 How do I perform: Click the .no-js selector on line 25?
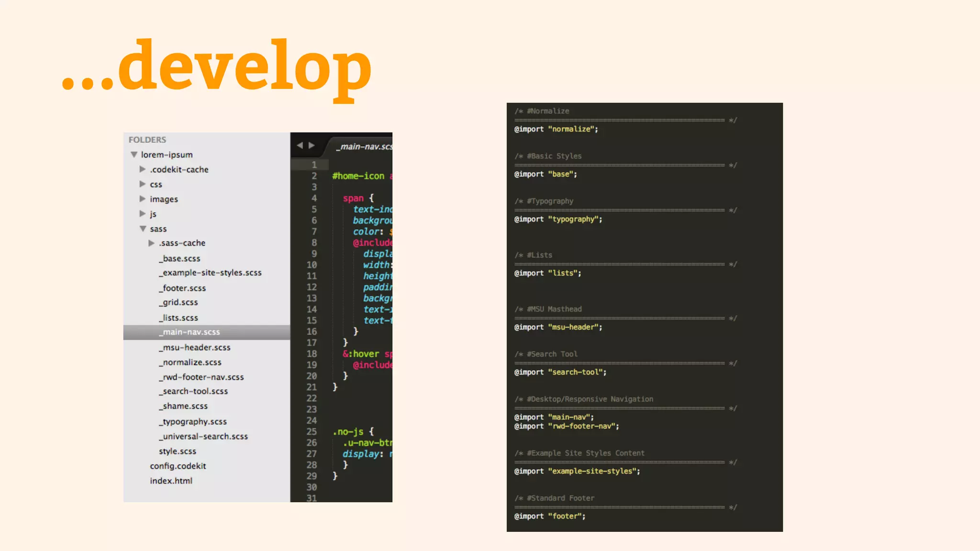(348, 432)
